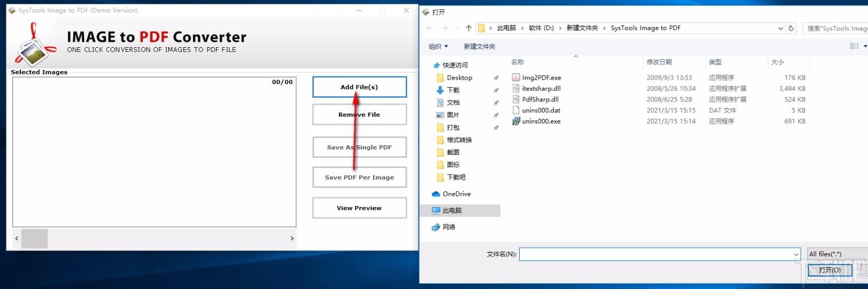This screenshot has width=868, height=289.
Task: Click the 3,484 KB size cell
Action: pos(792,88)
